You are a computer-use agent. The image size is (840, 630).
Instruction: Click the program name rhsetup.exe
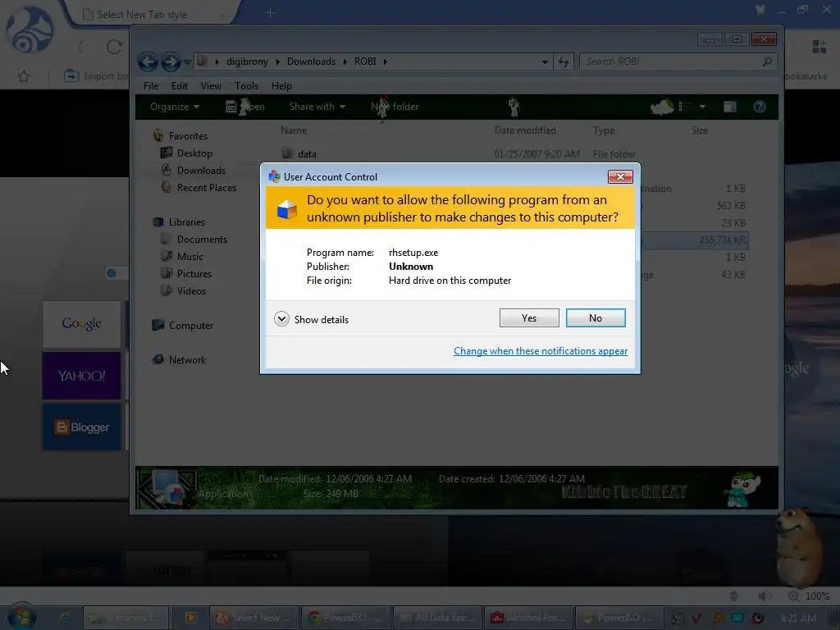pos(413,253)
